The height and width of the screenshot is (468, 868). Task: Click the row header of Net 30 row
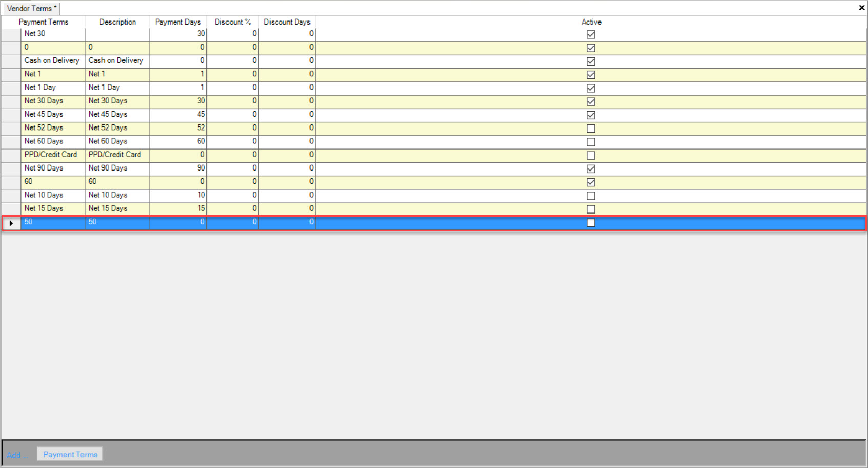(x=11, y=34)
